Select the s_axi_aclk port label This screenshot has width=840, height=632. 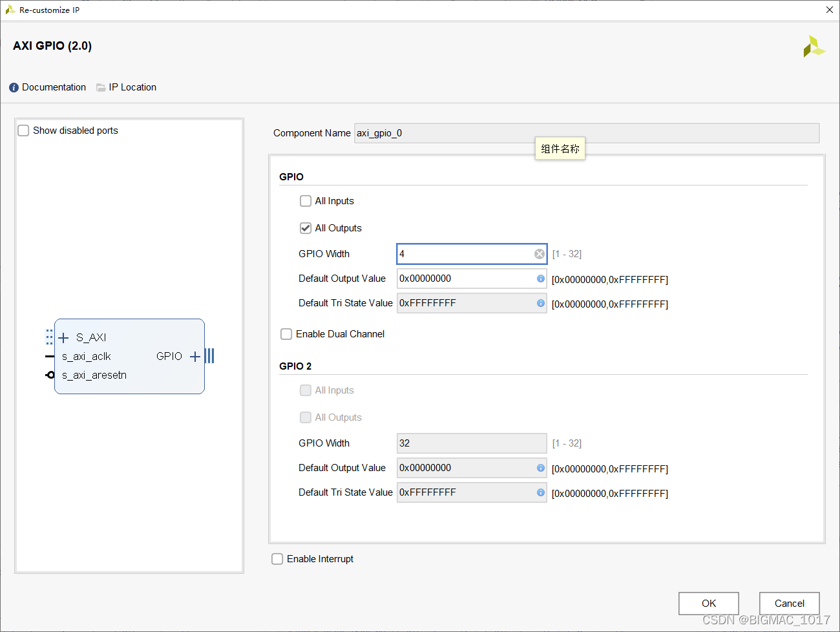pyautogui.click(x=87, y=357)
